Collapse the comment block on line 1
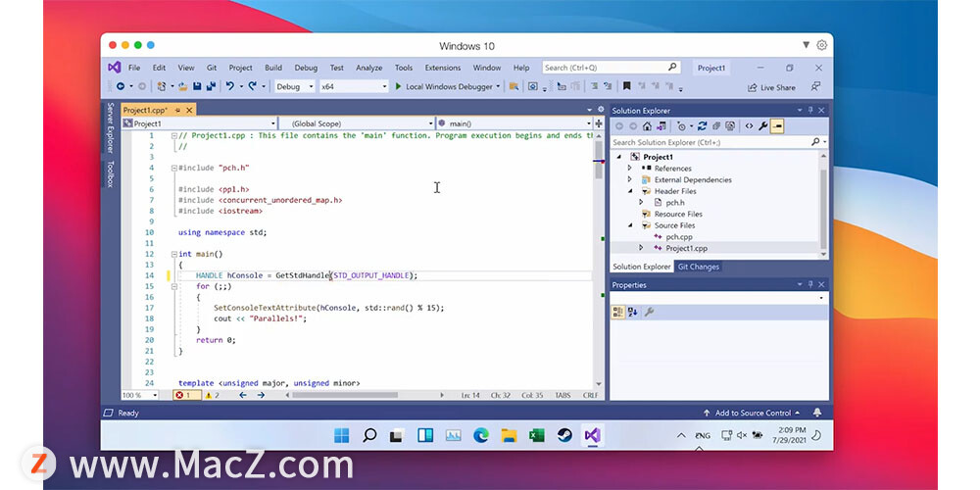The width and height of the screenshot is (980, 490). (x=174, y=135)
